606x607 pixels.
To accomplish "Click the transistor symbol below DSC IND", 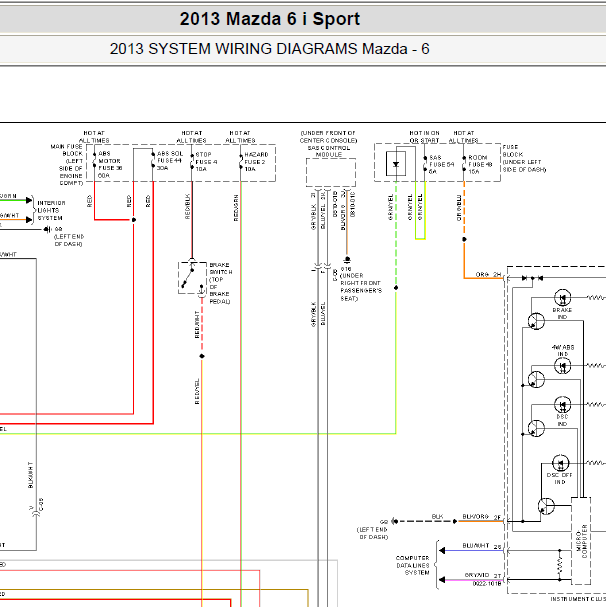I will tap(536, 429).
